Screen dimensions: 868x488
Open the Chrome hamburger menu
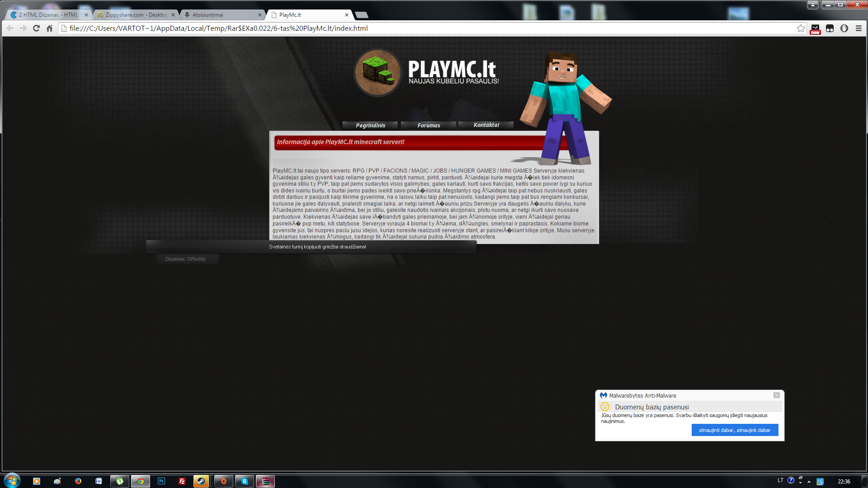click(859, 28)
